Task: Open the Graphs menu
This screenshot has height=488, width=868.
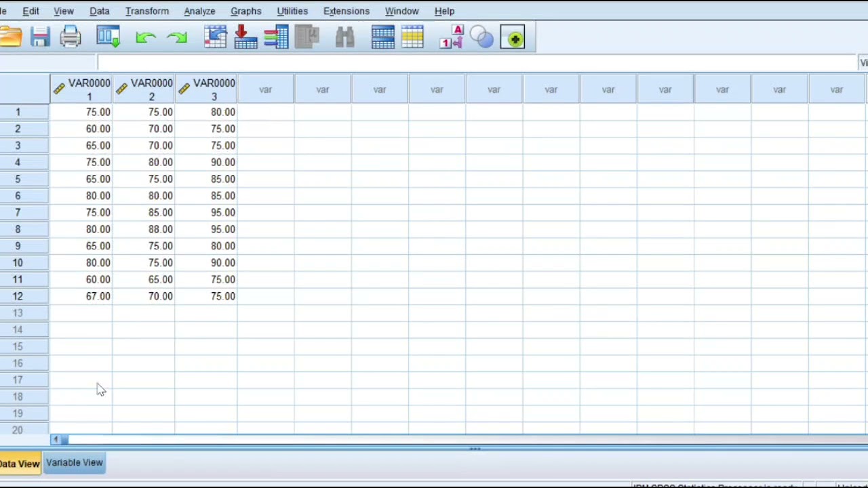Action: point(245,11)
